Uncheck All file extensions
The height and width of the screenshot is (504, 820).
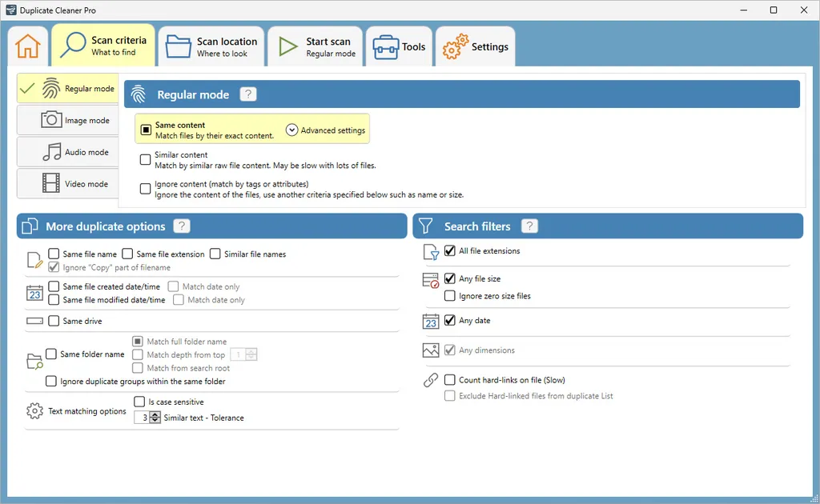point(450,250)
